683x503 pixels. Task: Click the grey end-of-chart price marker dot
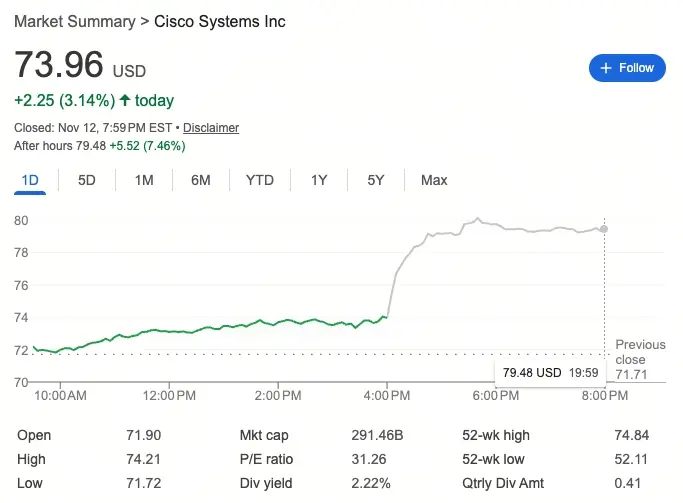[x=604, y=229]
